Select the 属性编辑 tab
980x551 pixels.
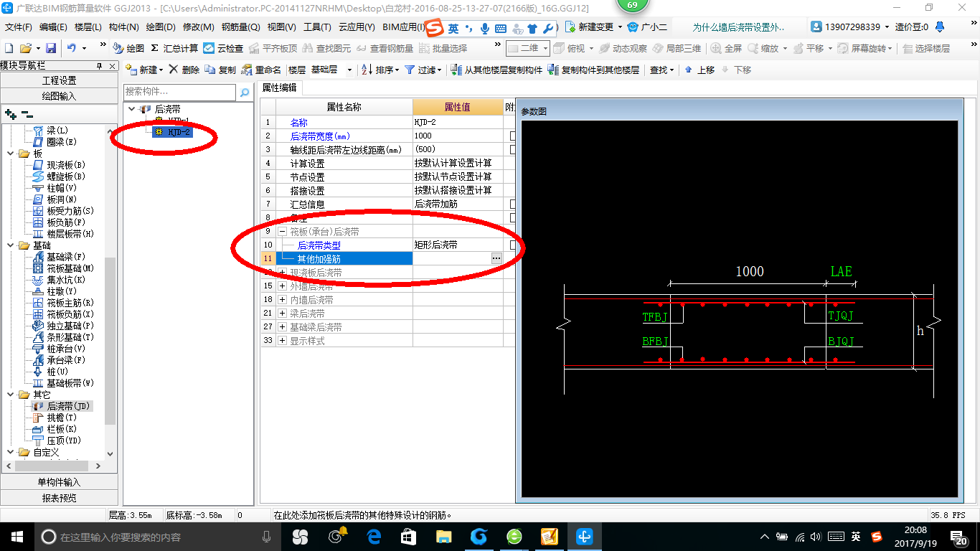pos(280,88)
